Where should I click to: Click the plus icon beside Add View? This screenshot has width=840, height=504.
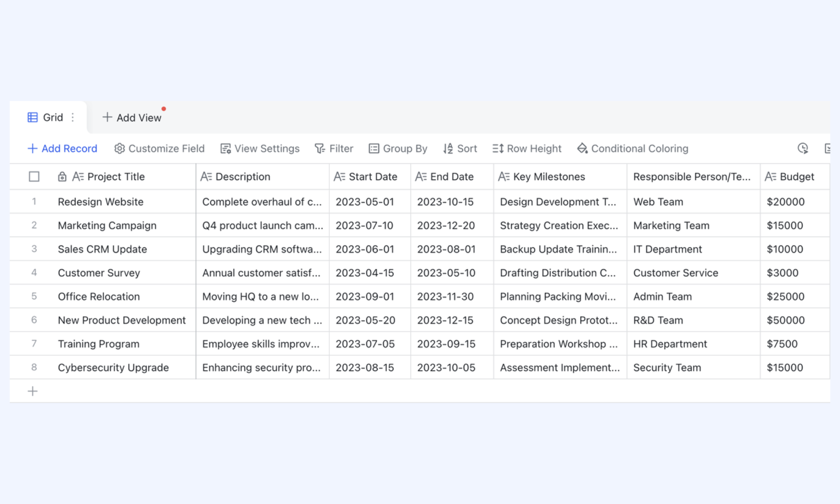tap(107, 117)
